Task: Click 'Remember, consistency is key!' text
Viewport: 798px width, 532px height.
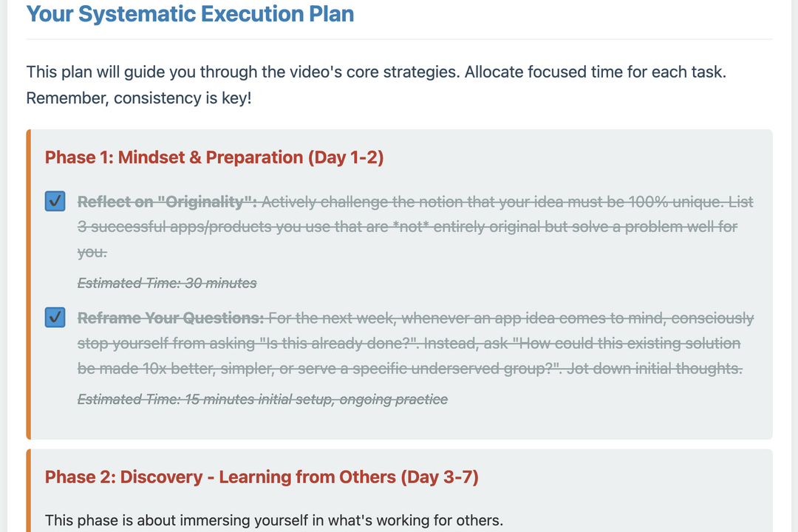Action: 139,98
